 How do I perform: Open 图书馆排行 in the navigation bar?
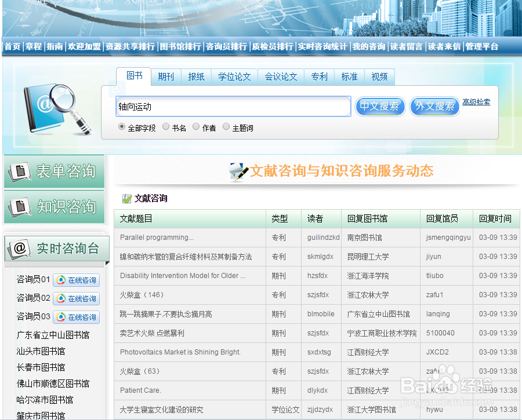pos(180,46)
